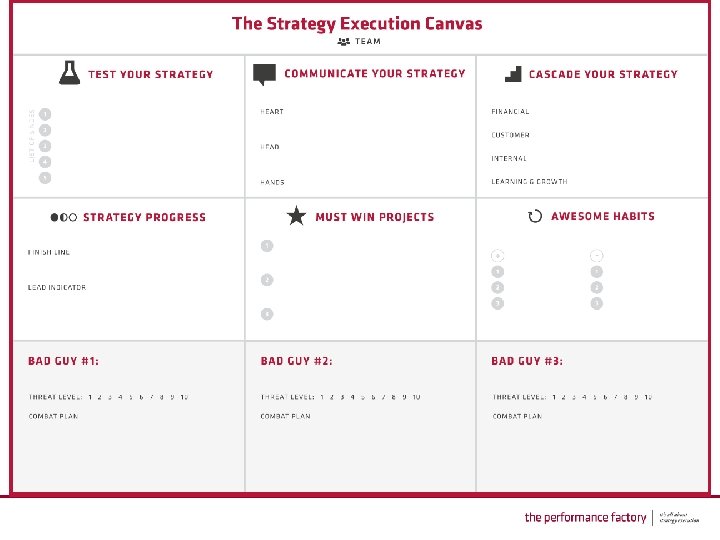720x540 pixels.
Task: Click the Financial label under Cascade Your Strategy
Action: tap(510, 112)
